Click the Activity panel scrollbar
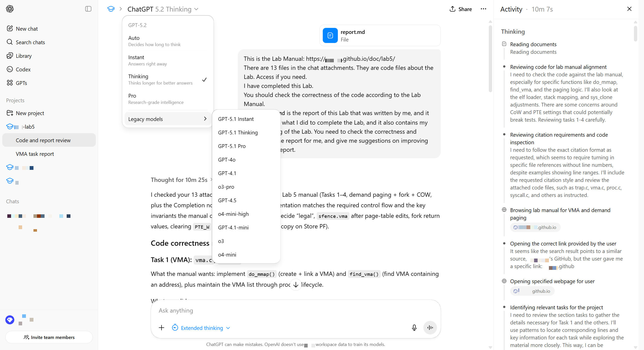 pyautogui.click(x=635, y=34)
